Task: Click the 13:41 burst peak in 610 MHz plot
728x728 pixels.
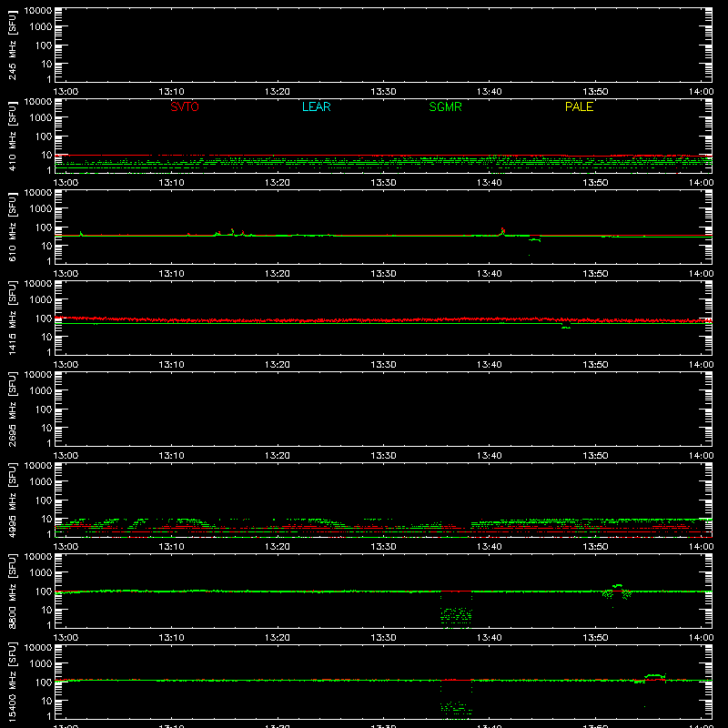Action: point(502,231)
